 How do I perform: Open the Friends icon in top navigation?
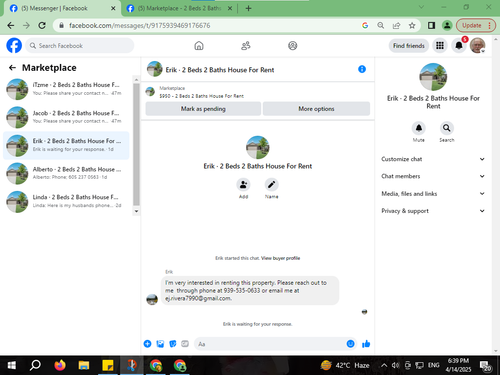[246, 46]
